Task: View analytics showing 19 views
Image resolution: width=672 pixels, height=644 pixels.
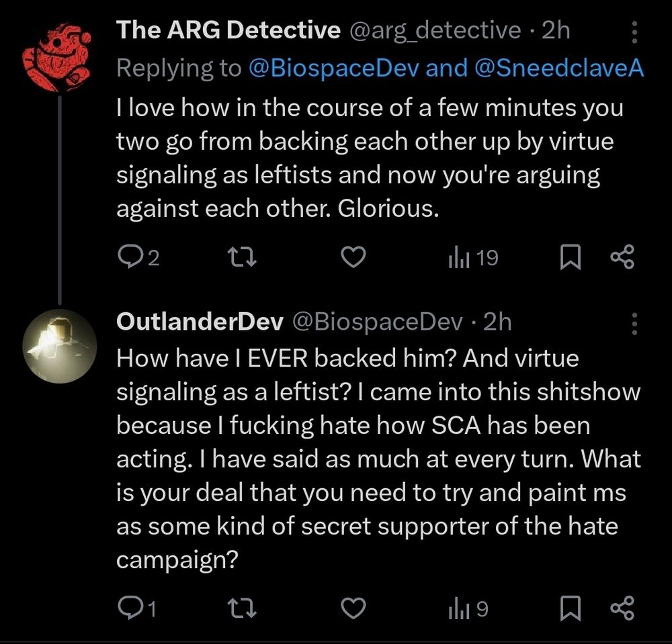Action: 472,258
